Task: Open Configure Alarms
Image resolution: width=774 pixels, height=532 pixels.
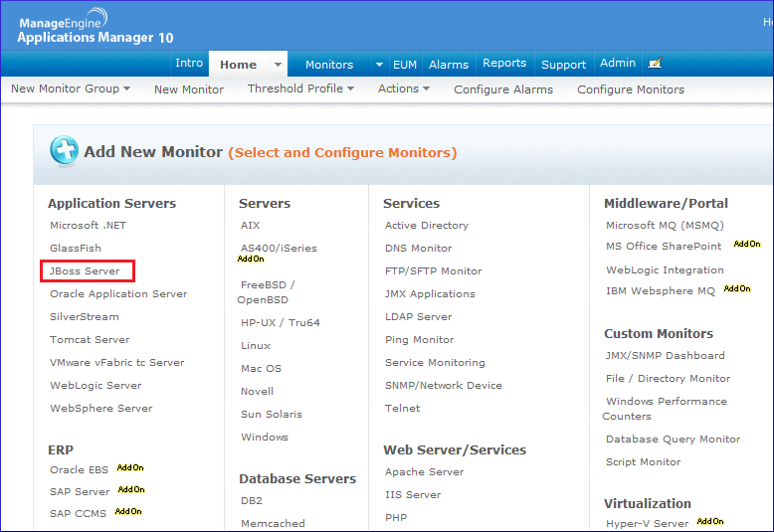Action: coord(503,89)
